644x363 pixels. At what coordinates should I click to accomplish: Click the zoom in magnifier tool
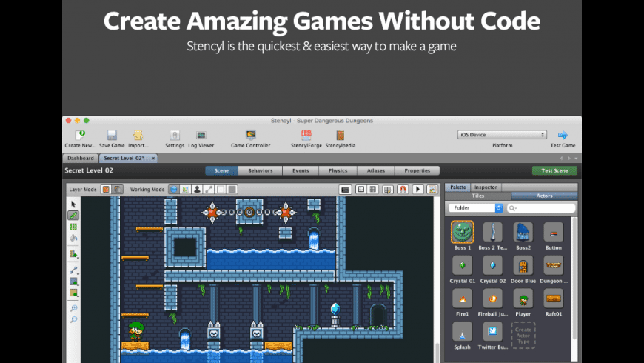coord(73,308)
